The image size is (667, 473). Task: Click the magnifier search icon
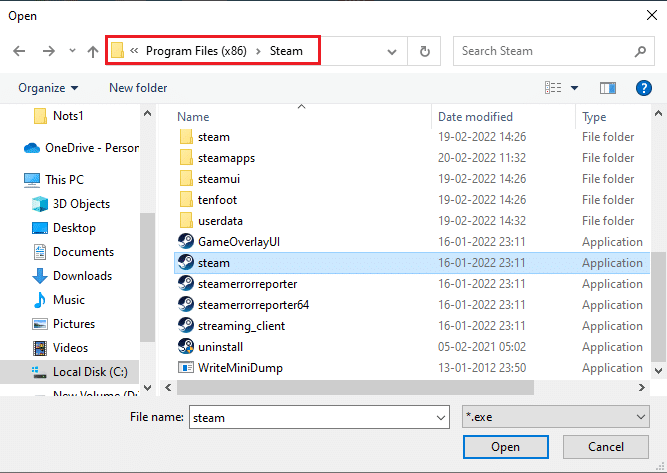tap(640, 51)
